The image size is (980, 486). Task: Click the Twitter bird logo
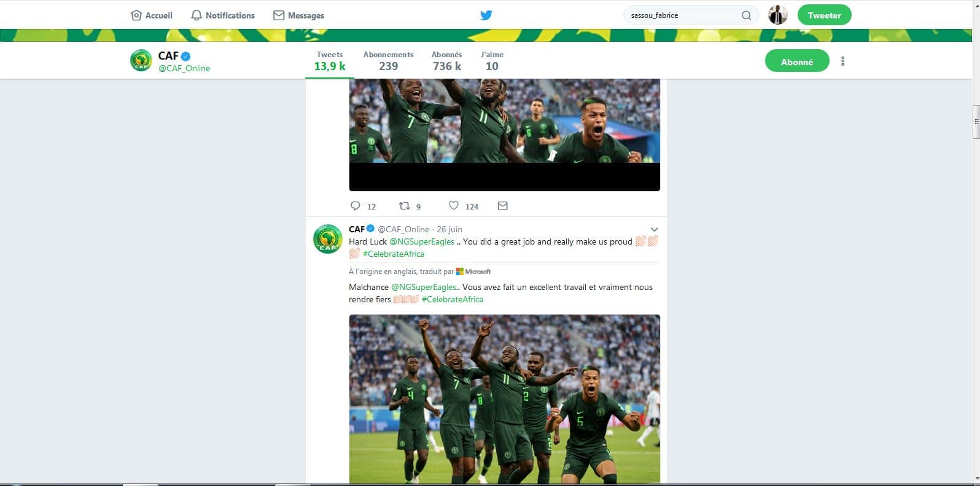pyautogui.click(x=486, y=15)
